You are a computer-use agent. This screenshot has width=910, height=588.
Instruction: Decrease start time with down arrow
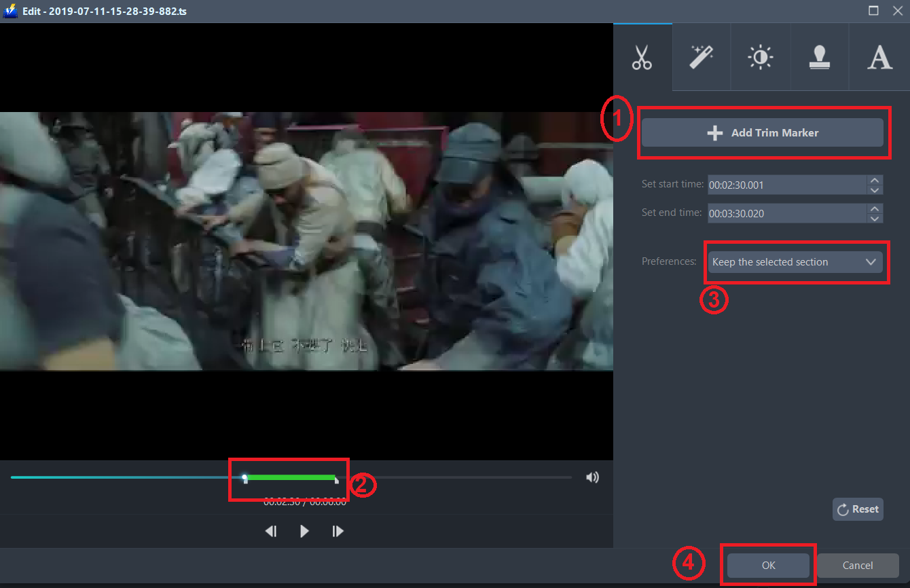[x=875, y=189]
